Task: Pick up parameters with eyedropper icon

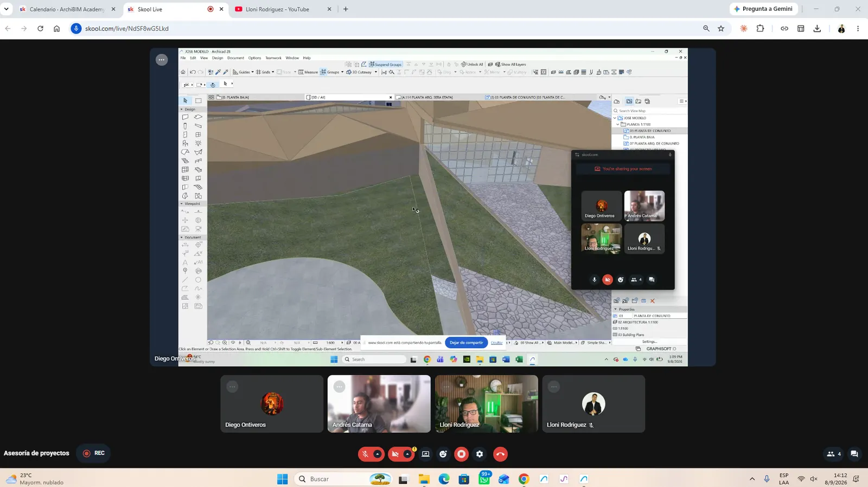Action: coord(218,72)
